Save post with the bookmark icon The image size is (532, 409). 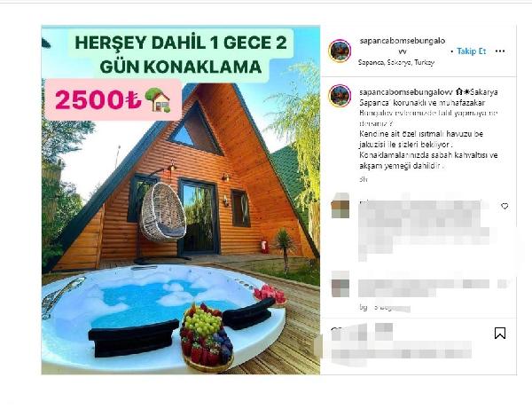tap(500, 333)
